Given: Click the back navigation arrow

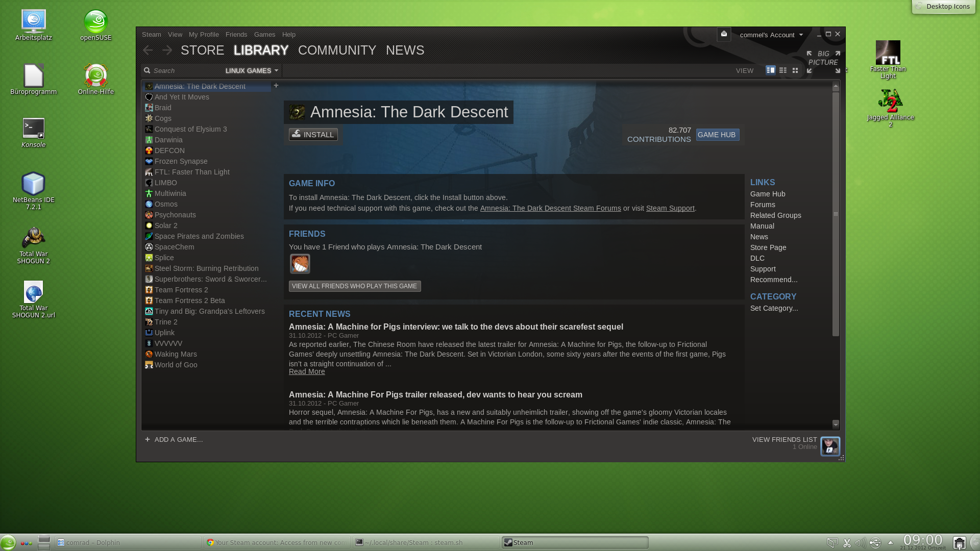Looking at the screenshot, I should click(x=148, y=50).
